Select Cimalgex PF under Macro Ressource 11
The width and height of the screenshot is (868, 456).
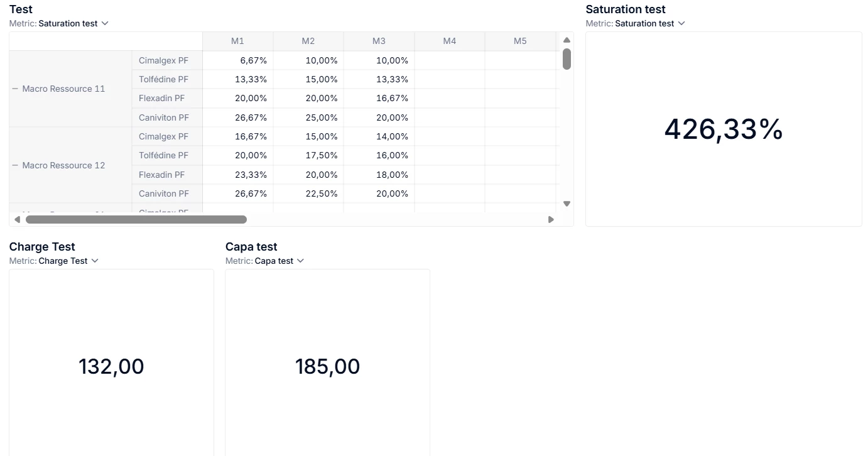pos(163,60)
